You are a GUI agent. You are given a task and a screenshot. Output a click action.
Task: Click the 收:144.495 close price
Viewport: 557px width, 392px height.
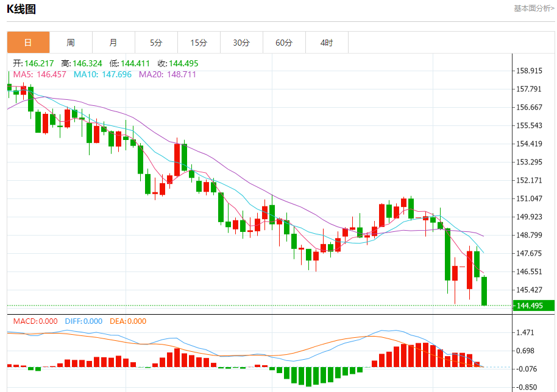[x=178, y=63]
